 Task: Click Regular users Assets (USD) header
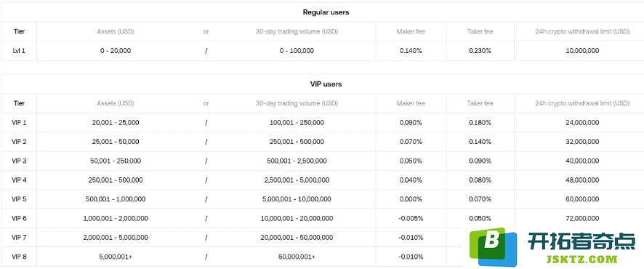(x=116, y=31)
